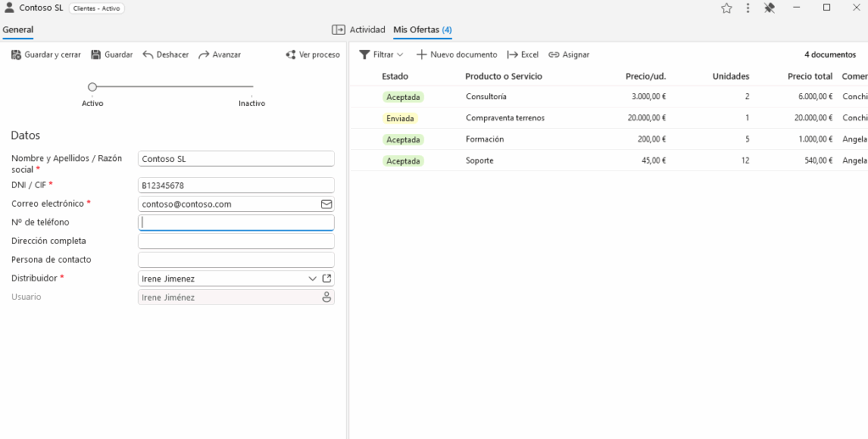Click Nuevo documento button
This screenshot has height=439, width=868.
point(457,55)
